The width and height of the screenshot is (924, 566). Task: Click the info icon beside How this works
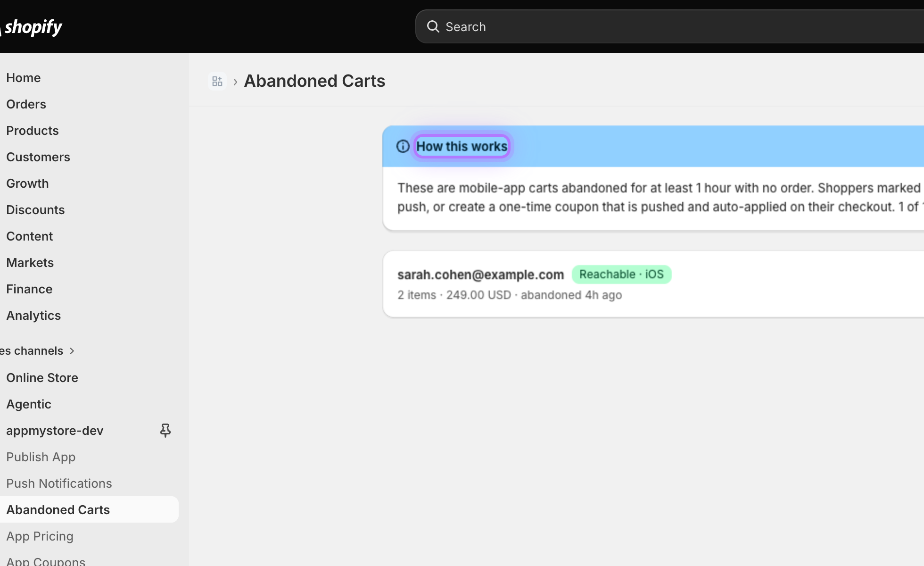[403, 146]
